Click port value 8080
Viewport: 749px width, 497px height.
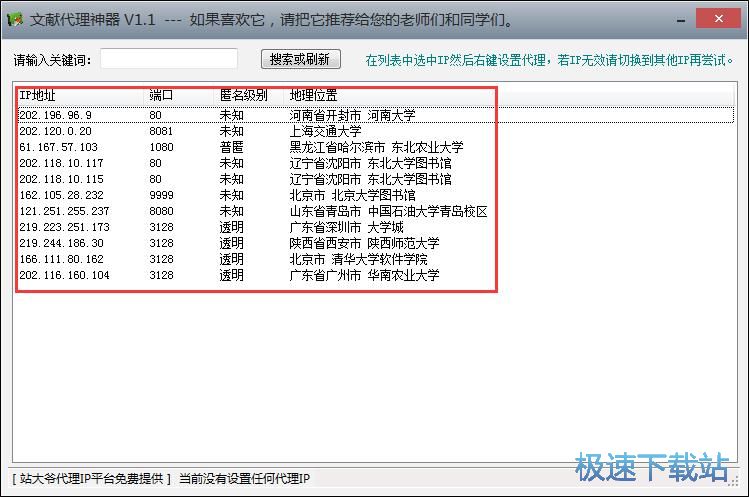pos(161,211)
